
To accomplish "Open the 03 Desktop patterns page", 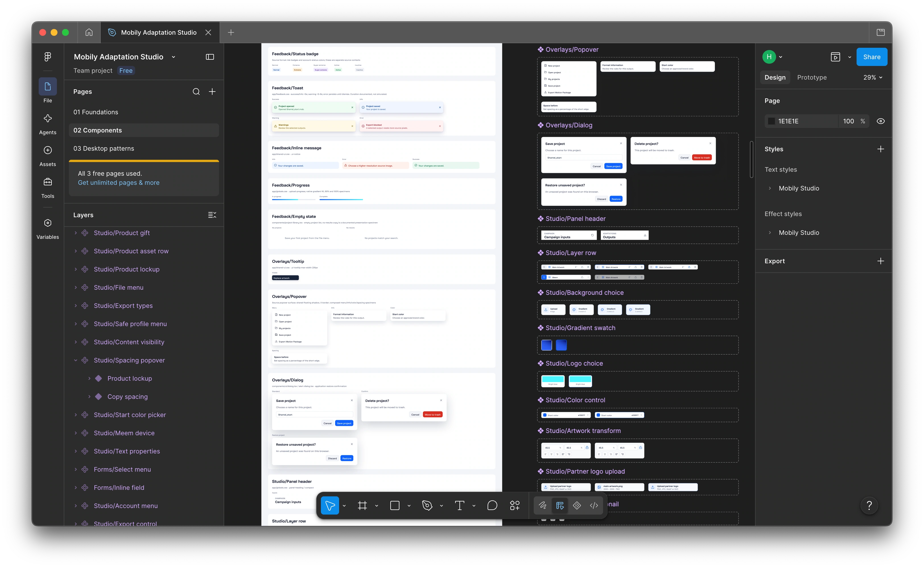I will coord(144,148).
